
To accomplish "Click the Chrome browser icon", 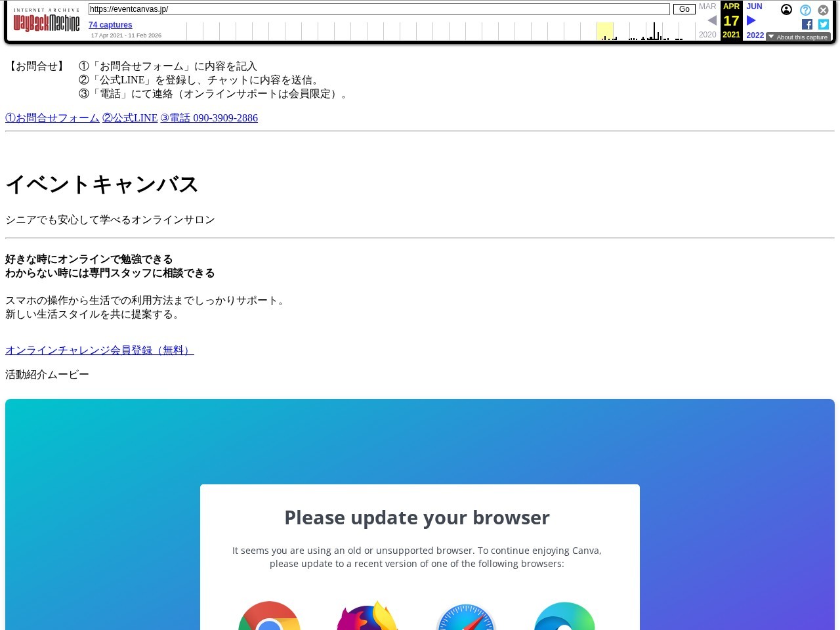I will (x=269, y=617).
